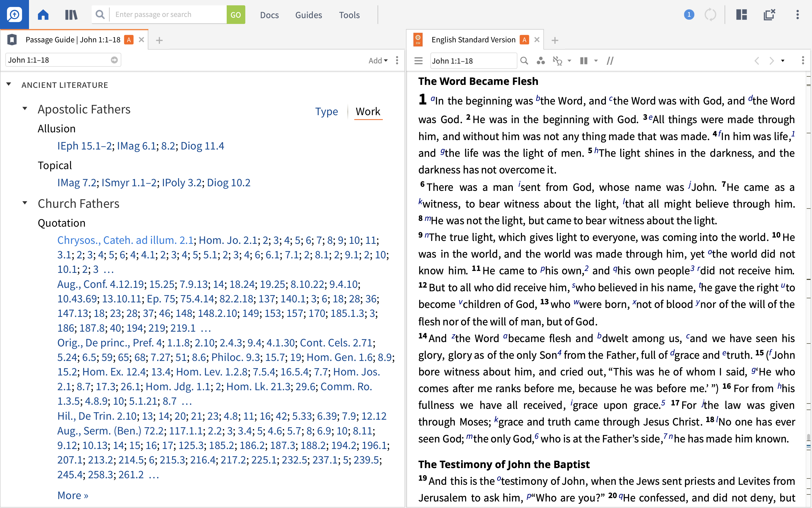The image size is (812, 508).
Task: Collapse the Ancient Literature section
Action: (9, 84)
